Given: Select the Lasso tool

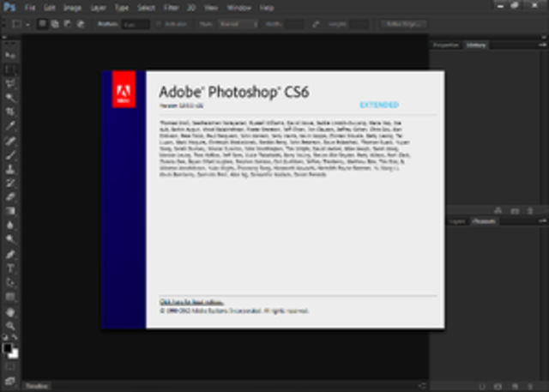Looking at the screenshot, I should 10,83.
